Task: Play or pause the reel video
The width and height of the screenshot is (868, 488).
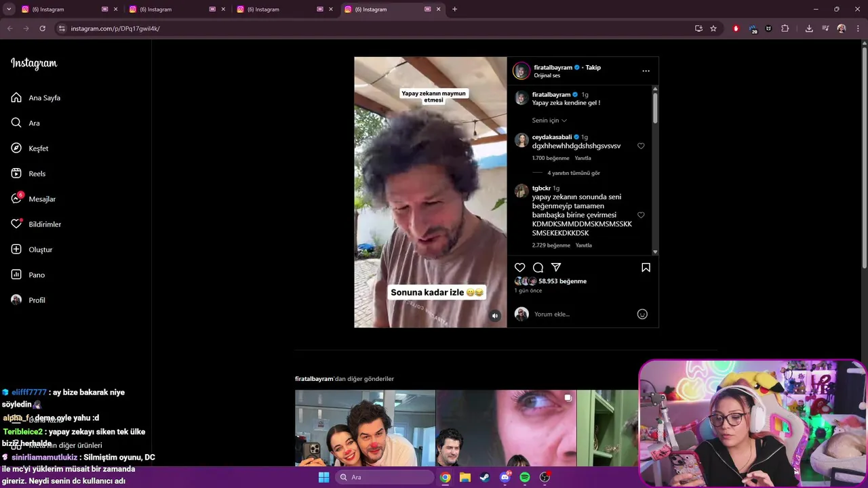Action: point(431,192)
